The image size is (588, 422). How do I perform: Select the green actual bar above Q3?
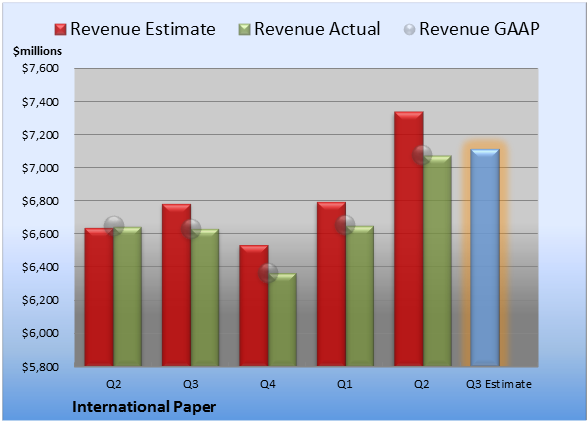click(205, 297)
